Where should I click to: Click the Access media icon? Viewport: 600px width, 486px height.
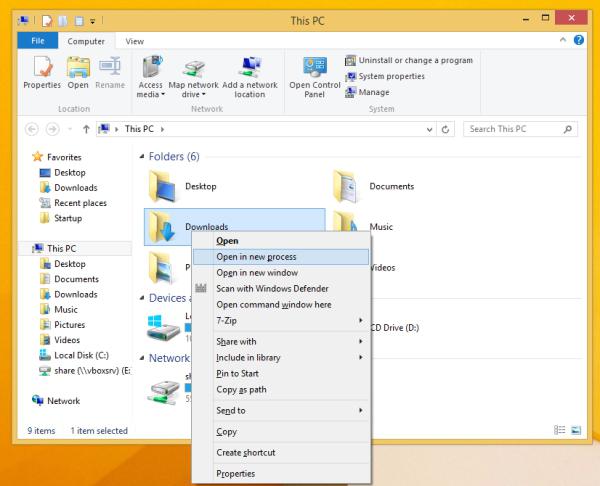(150, 73)
